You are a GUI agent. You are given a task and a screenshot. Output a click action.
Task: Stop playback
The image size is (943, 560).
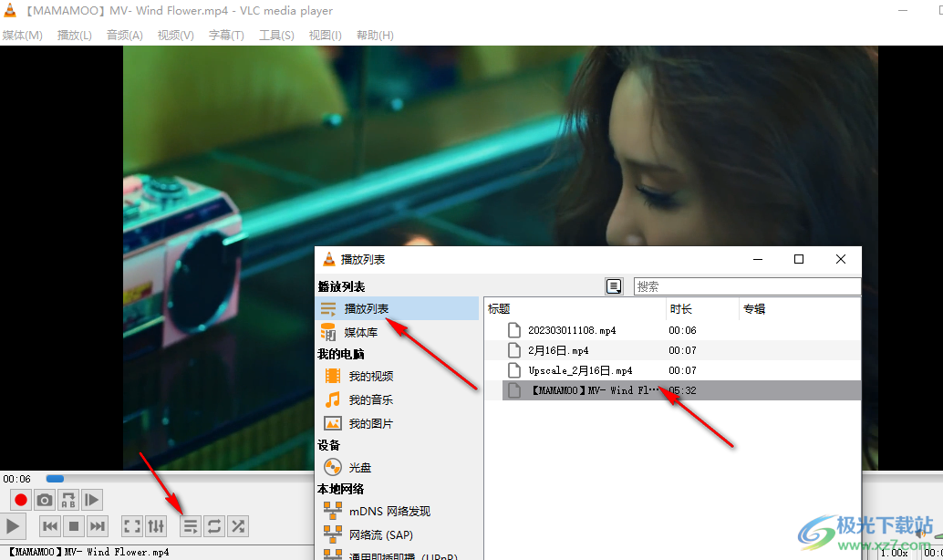tap(74, 526)
